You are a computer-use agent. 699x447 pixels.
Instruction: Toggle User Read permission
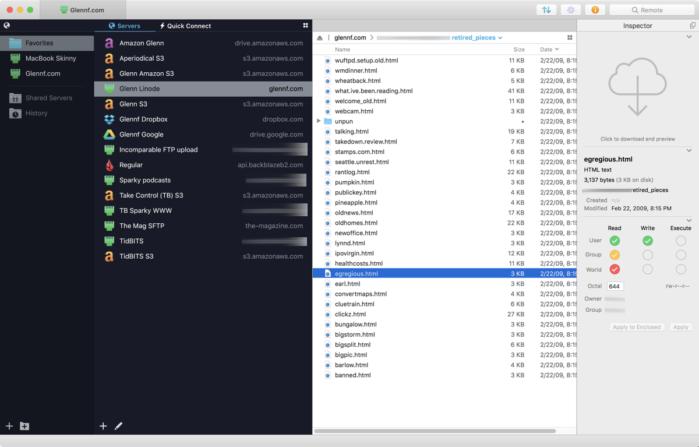615,241
